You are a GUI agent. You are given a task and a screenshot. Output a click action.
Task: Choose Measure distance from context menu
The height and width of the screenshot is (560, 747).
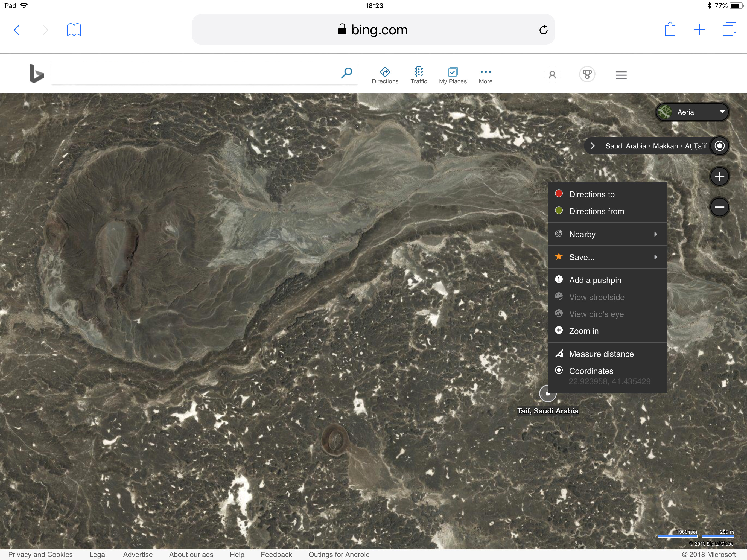[601, 354]
